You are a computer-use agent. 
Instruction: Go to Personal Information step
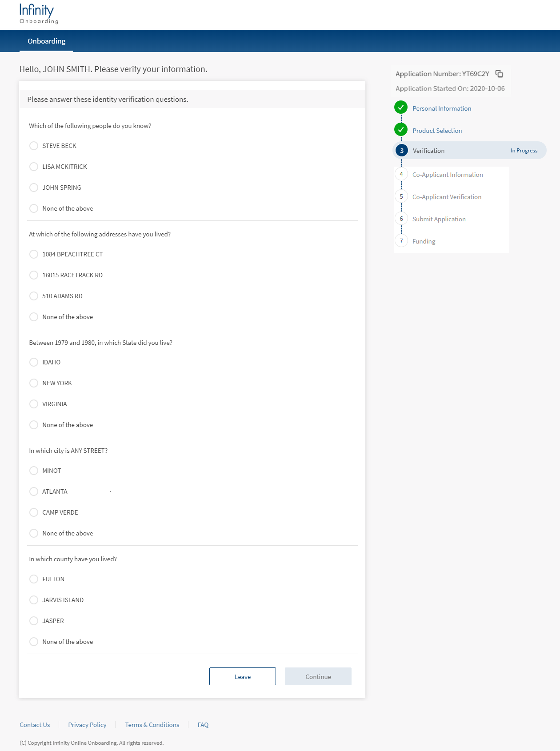441,108
